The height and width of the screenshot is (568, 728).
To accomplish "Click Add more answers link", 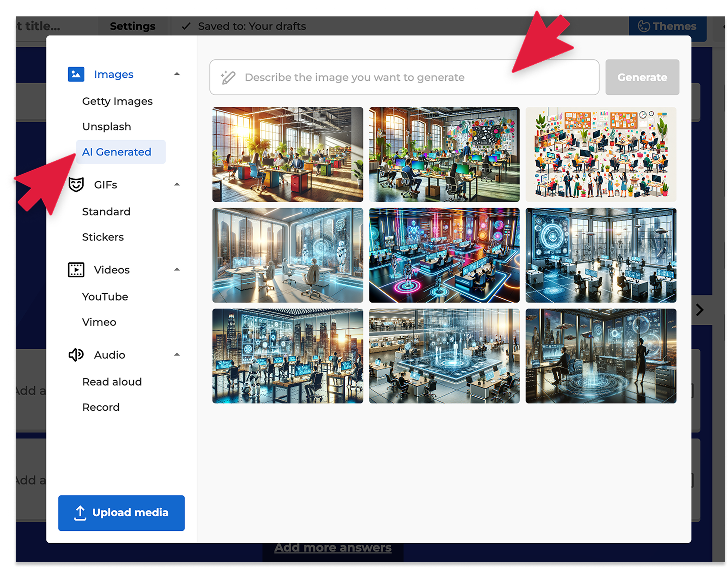I will (x=333, y=547).
